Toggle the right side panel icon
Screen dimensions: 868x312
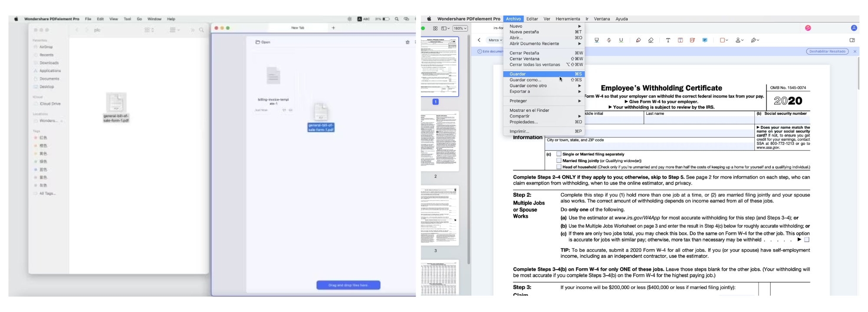click(852, 40)
